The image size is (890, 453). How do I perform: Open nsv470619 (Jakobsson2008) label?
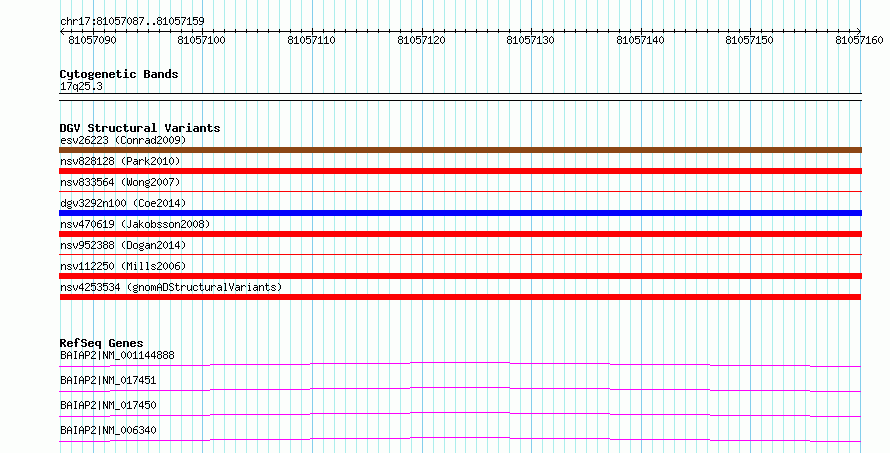(x=135, y=224)
